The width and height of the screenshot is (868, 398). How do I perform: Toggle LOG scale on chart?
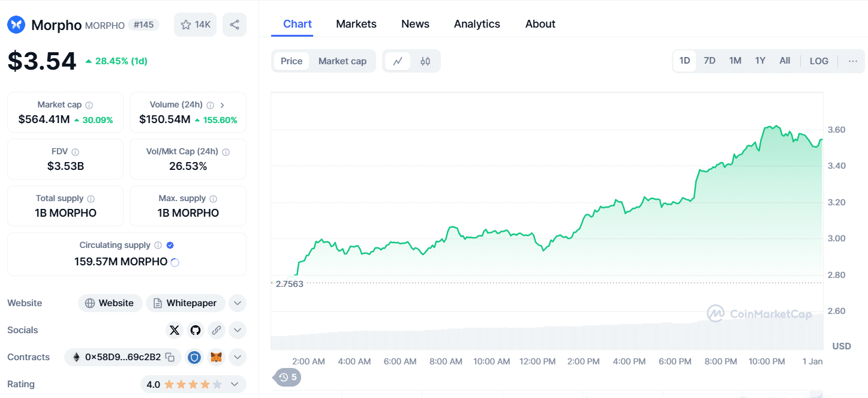pos(819,61)
